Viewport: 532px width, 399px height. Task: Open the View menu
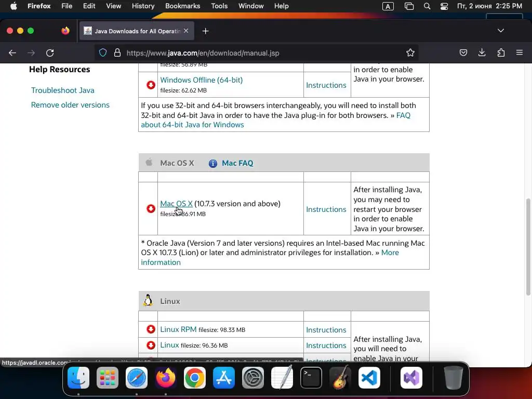coord(113,6)
